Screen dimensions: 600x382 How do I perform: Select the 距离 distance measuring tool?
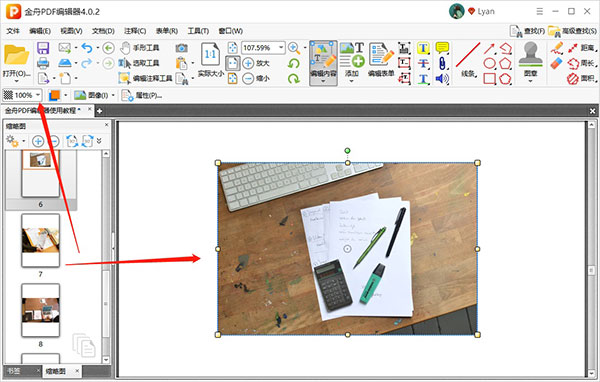pyautogui.click(x=581, y=48)
